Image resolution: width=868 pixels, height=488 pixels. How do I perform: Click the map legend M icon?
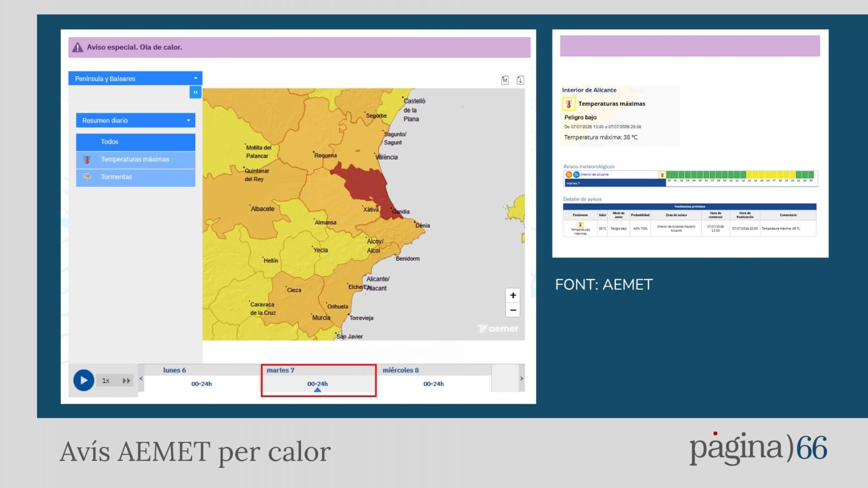(505, 80)
